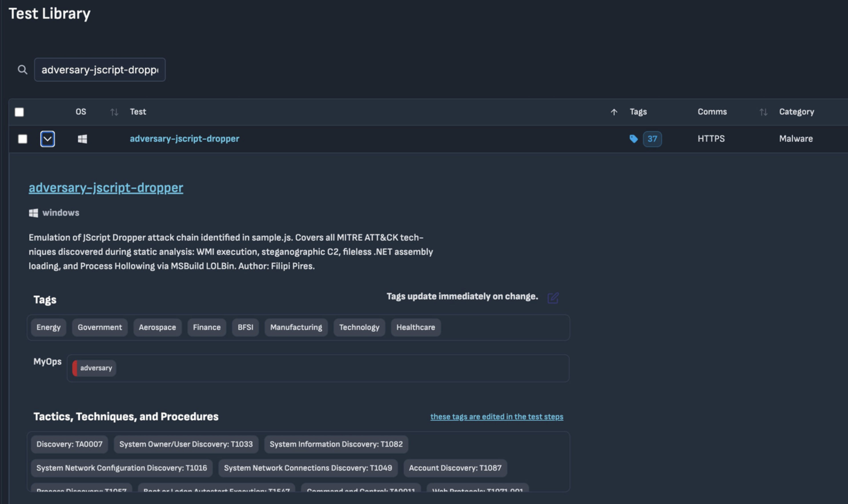Click the blue tag icon beside 37

tap(633, 139)
